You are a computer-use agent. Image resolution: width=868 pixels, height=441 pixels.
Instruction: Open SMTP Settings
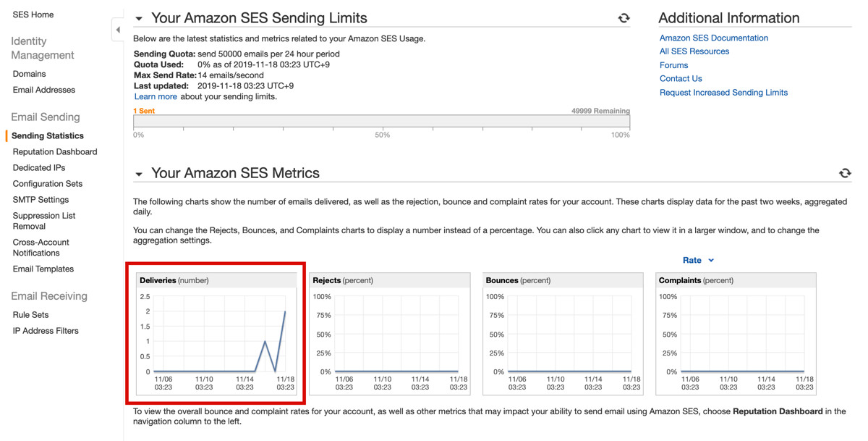[x=41, y=199]
